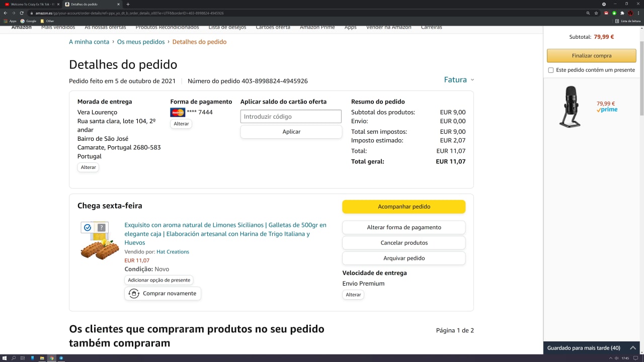The width and height of the screenshot is (644, 362).
Task: Click the browser back arrow
Action: pos(6,13)
